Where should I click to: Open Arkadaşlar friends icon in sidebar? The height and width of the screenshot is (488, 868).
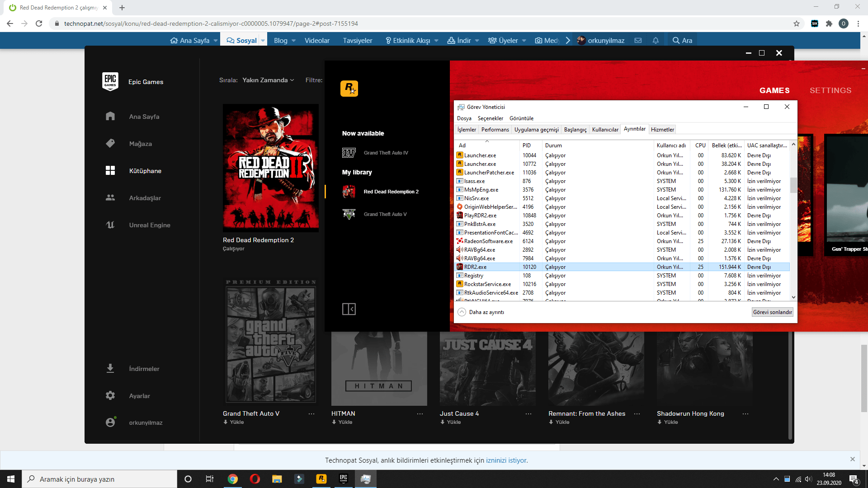[110, 197]
